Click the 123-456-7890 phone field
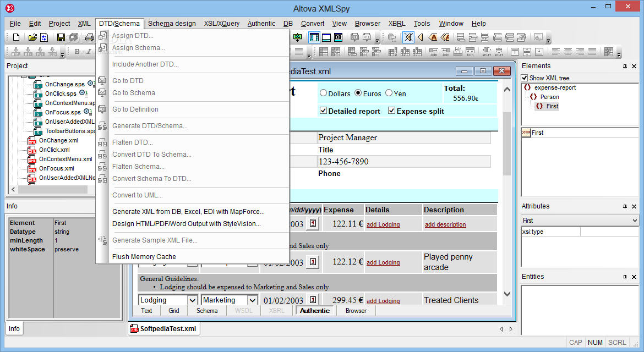644x352 pixels. [403, 161]
